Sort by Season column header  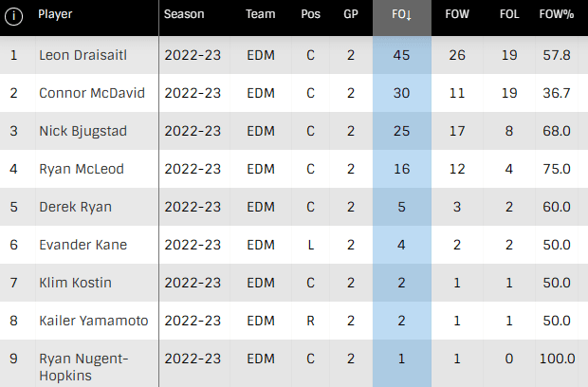point(183,15)
